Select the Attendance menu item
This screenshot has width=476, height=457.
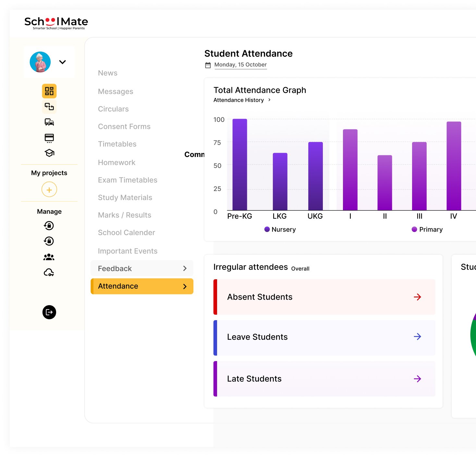click(x=142, y=286)
